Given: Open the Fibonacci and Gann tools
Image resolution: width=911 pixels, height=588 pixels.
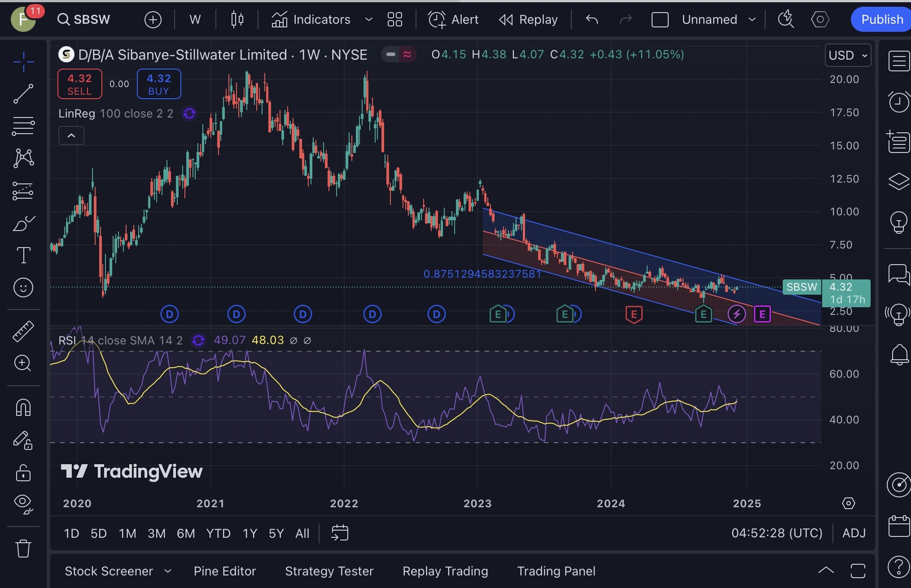Looking at the screenshot, I should (x=23, y=126).
